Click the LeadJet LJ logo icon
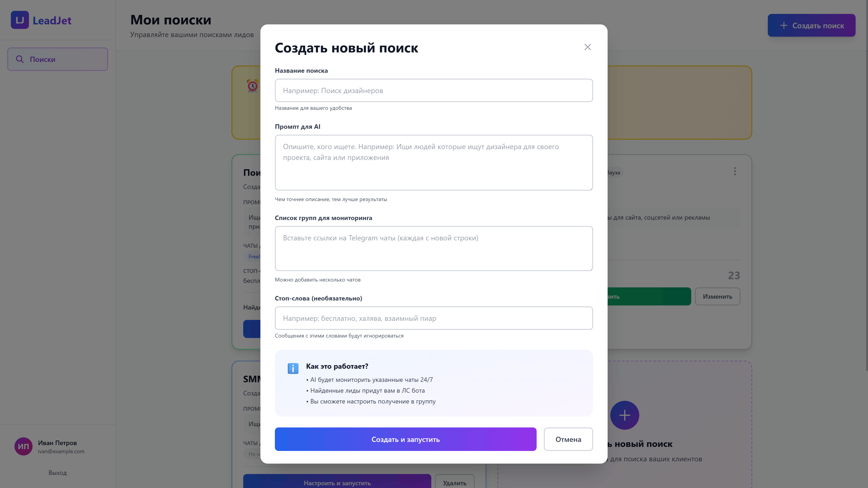This screenshot has height=488, width=868. pos(19,20)
